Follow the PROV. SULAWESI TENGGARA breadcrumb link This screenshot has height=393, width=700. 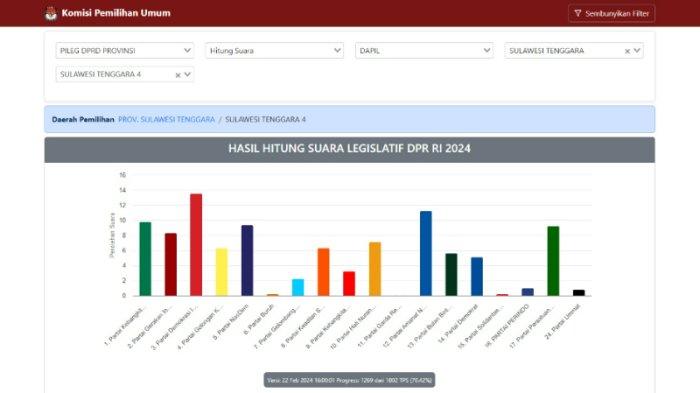[167, 119]
